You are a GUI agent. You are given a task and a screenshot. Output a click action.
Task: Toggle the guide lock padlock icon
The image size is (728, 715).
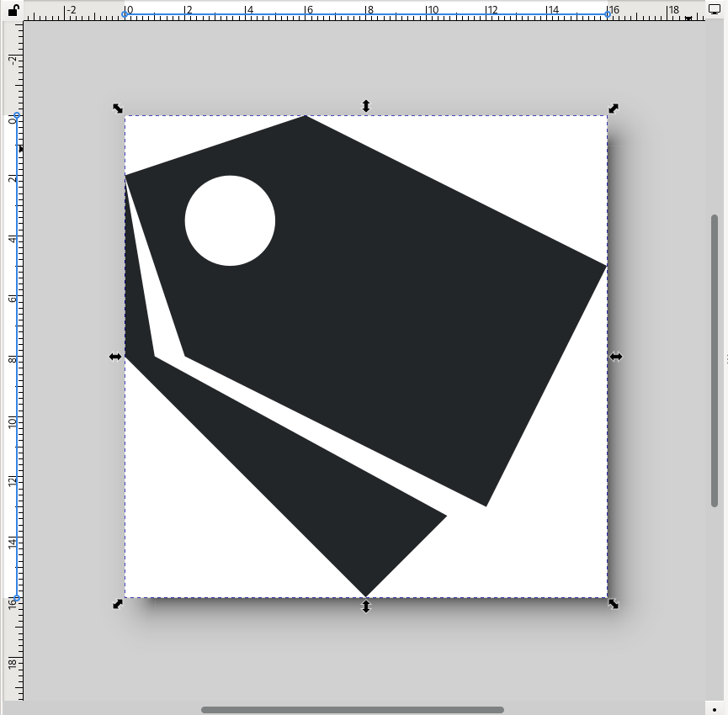(x=13, y=10)
